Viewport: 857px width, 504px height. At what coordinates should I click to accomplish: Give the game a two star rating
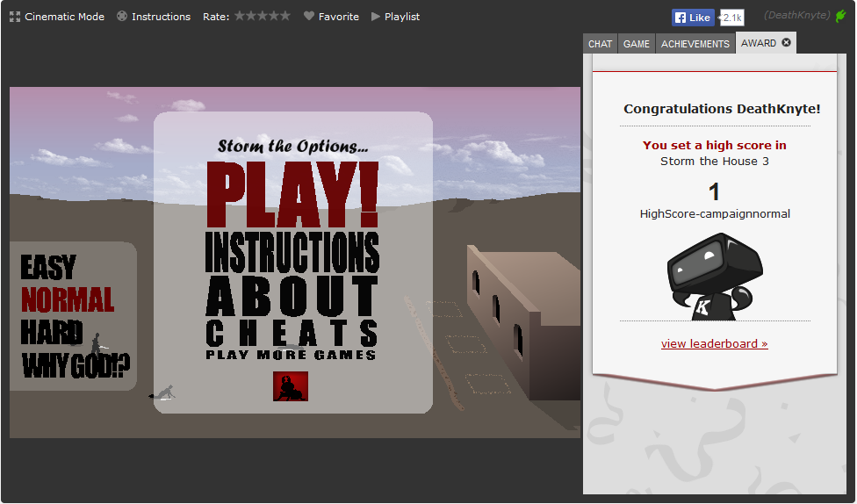point(251,16)
